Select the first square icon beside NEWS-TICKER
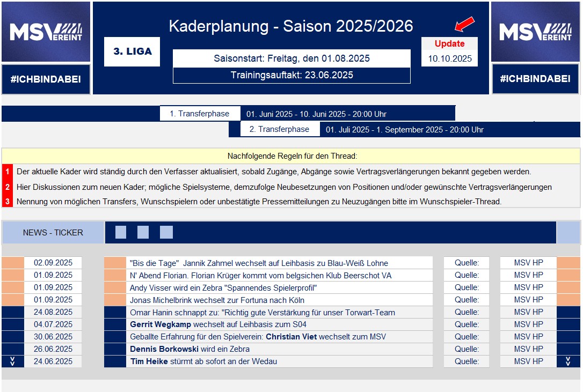 click(x=121, y=232)
